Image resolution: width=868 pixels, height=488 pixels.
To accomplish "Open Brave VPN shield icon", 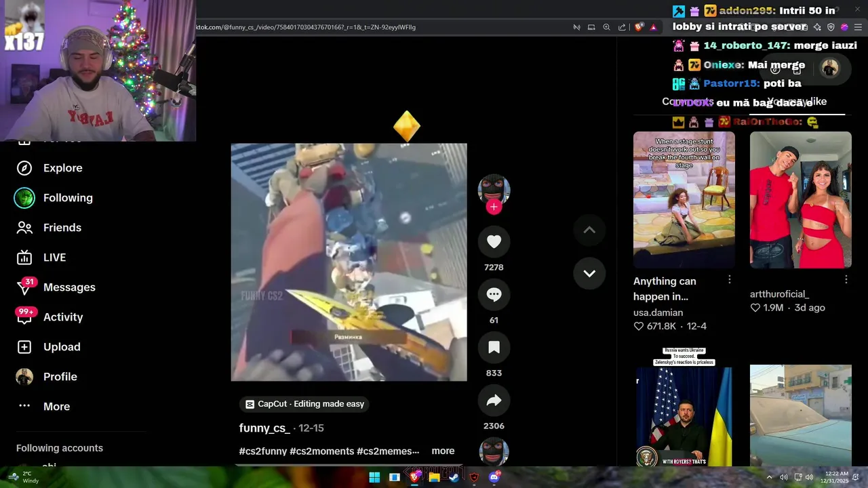I will point(831,27).
